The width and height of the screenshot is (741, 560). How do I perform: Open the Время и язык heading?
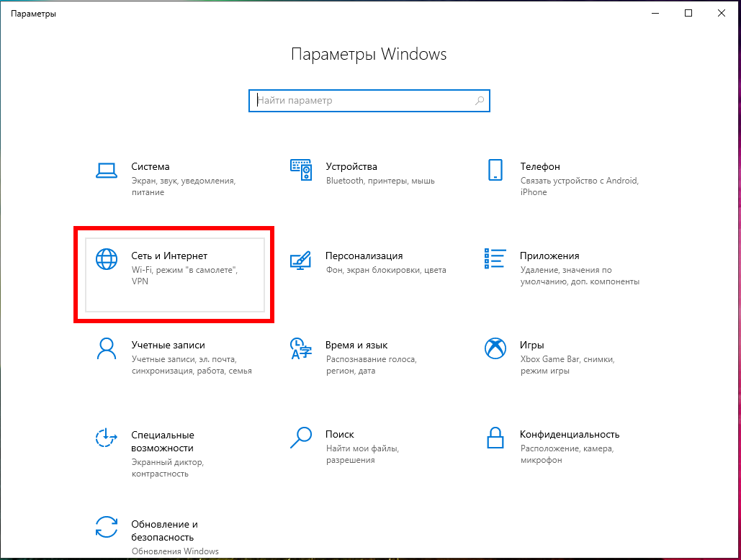pyautogui.click(x=356, y=346)
